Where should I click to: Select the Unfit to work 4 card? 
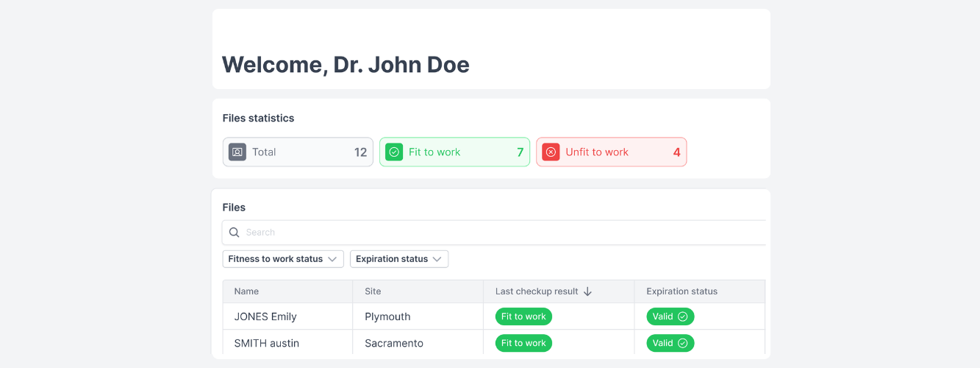pos(611,152)
